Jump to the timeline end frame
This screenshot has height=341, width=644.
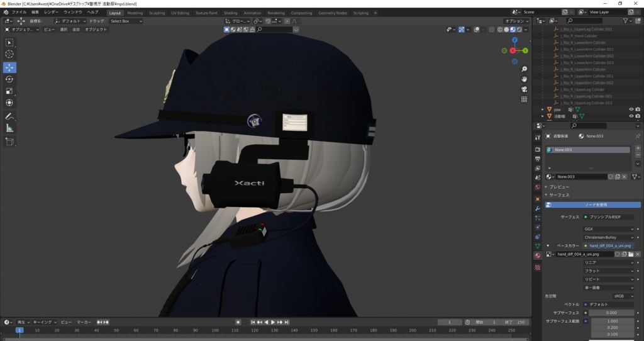[287, 323]
